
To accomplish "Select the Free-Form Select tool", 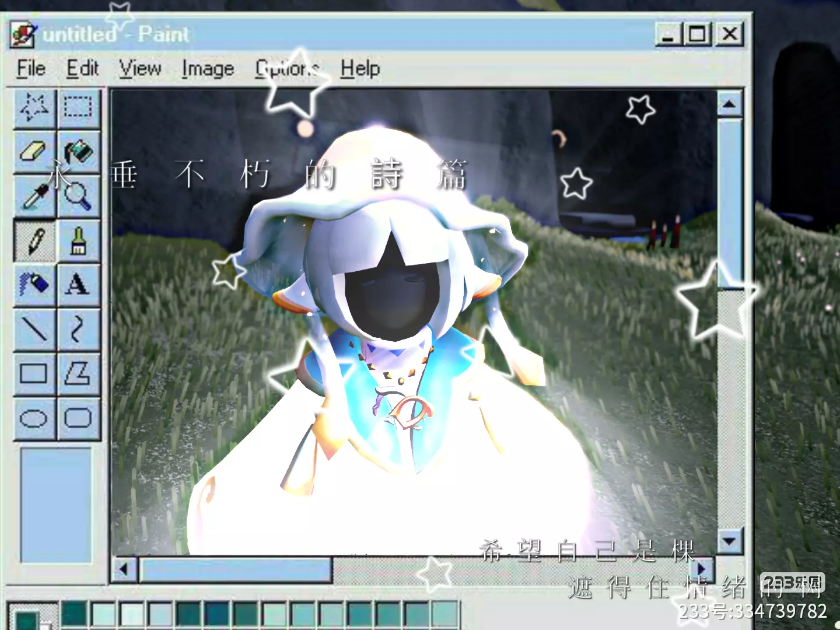I will click(x=34, y=108).
